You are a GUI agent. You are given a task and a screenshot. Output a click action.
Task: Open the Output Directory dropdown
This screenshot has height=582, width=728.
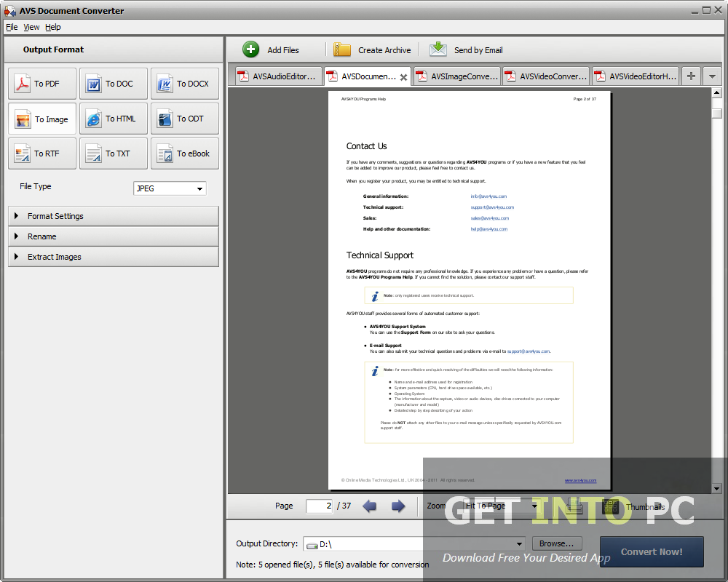click(x=519, y=544)
